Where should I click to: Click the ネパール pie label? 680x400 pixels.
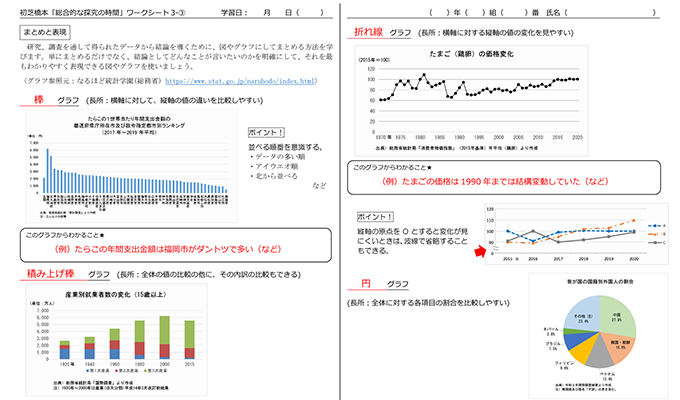(x=551, y=331)
